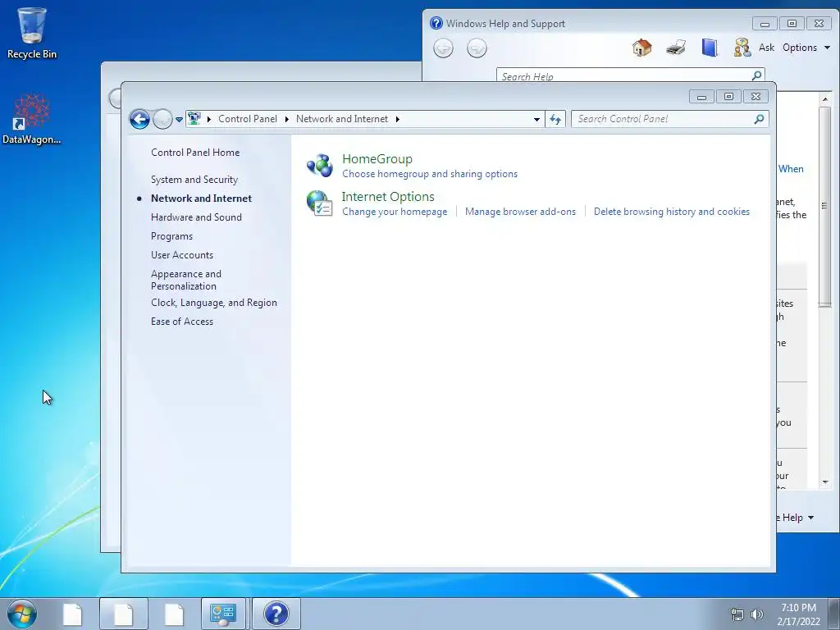This screenshot has width=840, height=630.
Task: Open the taskbar clock and date
Action: point(798,614)
